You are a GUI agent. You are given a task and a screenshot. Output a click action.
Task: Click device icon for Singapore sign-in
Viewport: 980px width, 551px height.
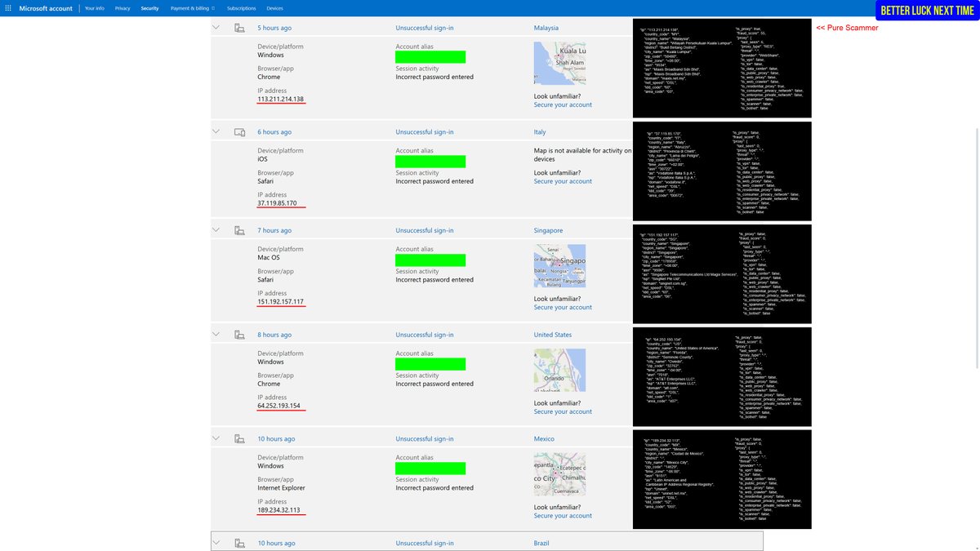(x=239, y=230)
